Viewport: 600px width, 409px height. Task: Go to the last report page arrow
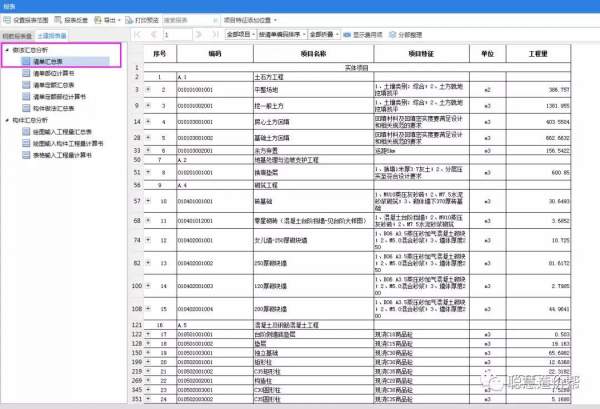pos(215,35)
